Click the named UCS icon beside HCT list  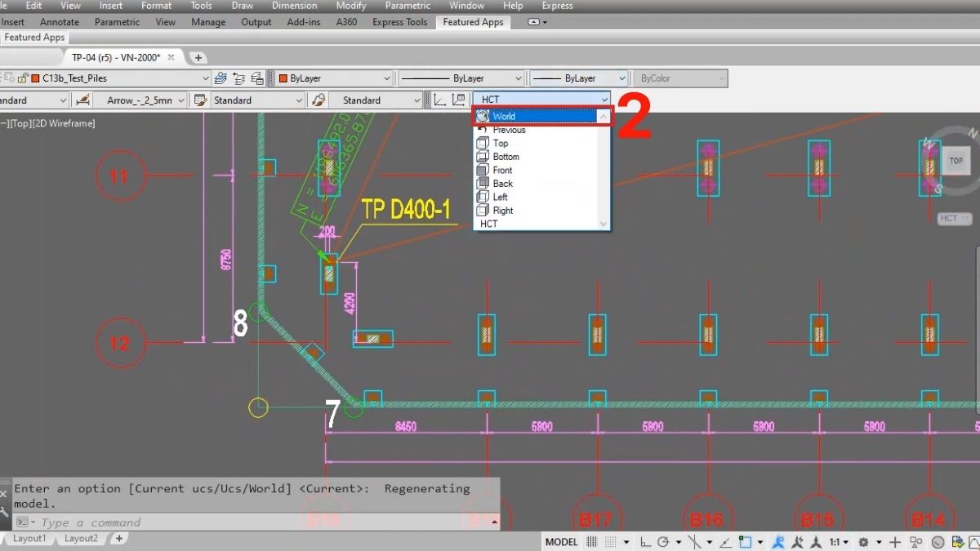459,100
